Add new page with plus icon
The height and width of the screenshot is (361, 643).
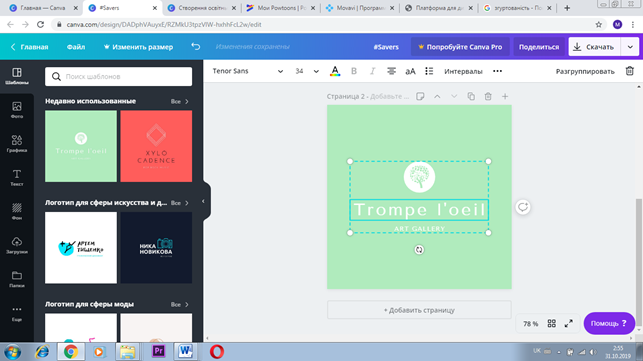point(505,96)
